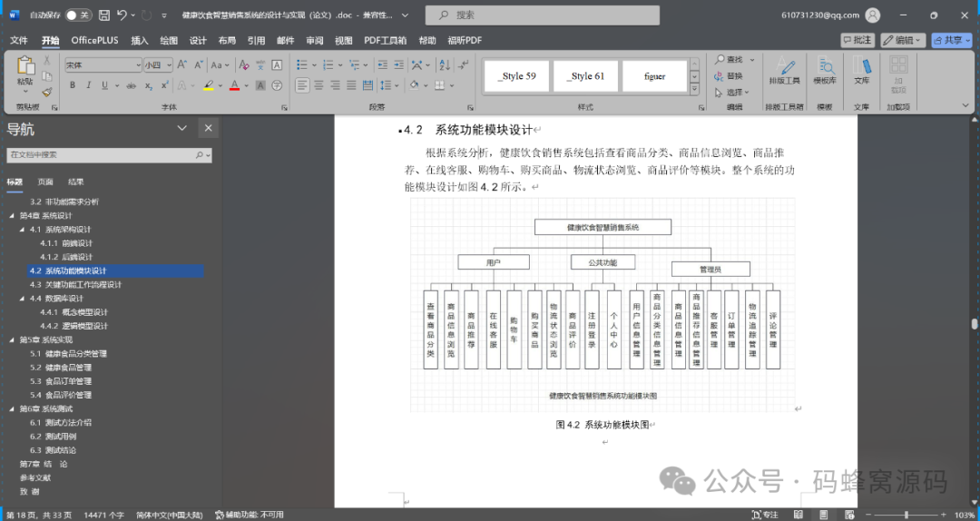Expand the styles gallery More arrow
The image size is (980, 521).
click(x=694, y=90)
